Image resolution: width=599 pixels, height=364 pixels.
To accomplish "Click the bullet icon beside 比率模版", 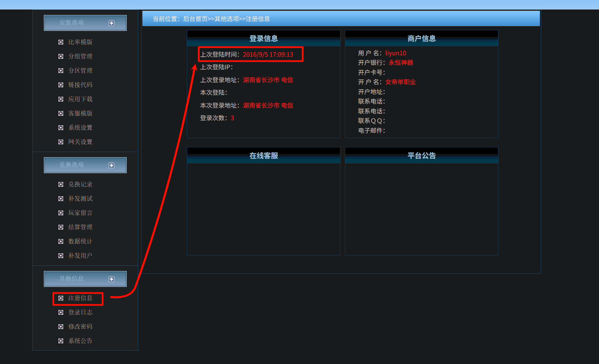I will coord(61,42).
